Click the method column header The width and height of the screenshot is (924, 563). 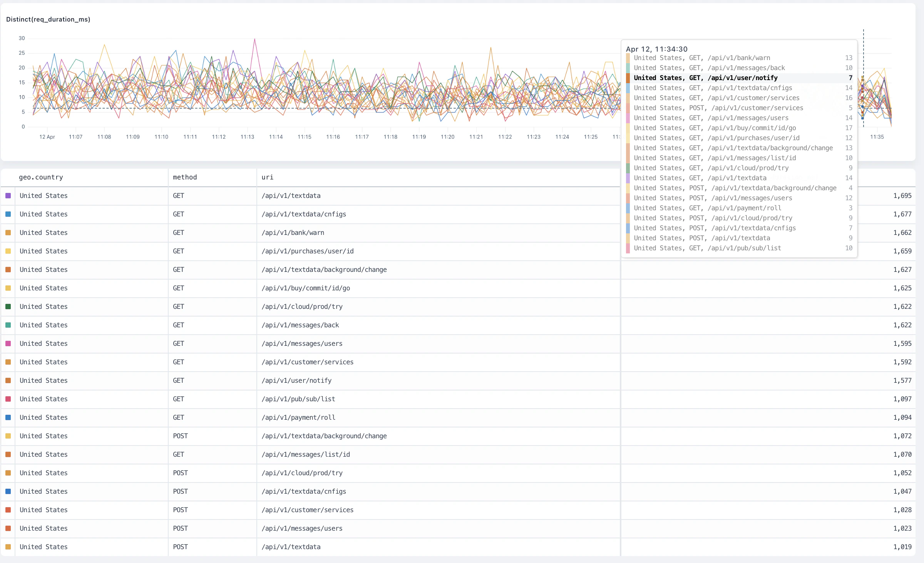point(185,177)
